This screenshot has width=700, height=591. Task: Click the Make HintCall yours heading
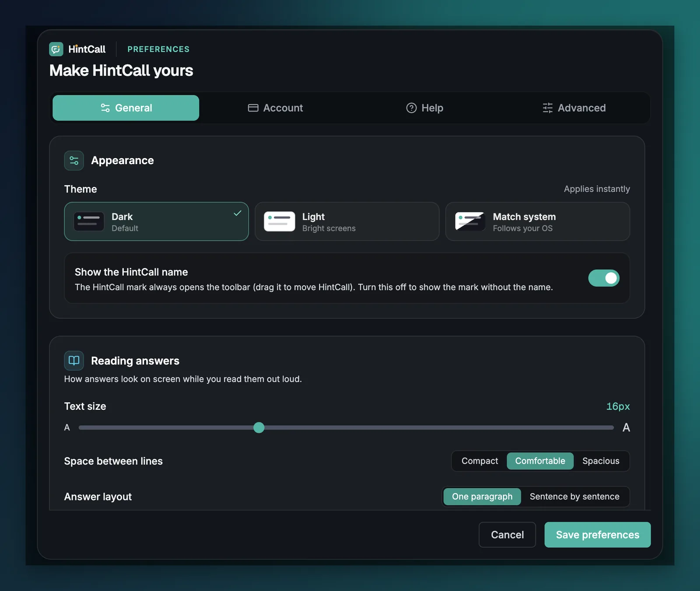121,70
